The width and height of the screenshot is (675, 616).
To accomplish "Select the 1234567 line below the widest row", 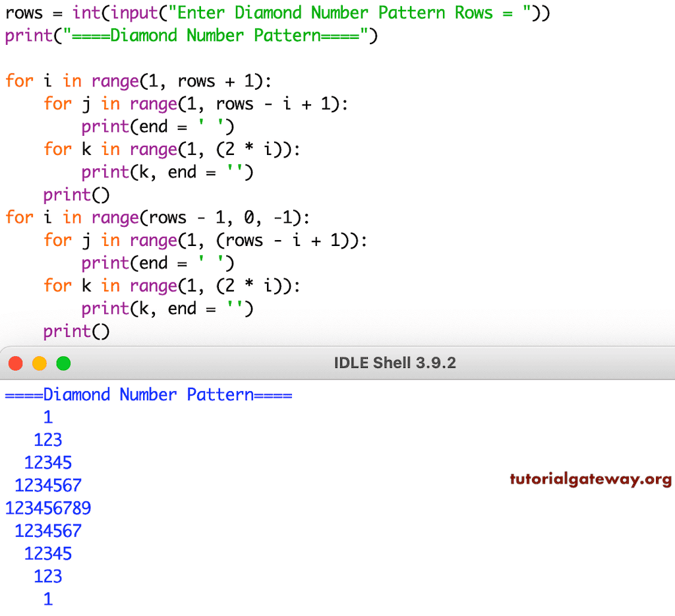I will 48,530.
